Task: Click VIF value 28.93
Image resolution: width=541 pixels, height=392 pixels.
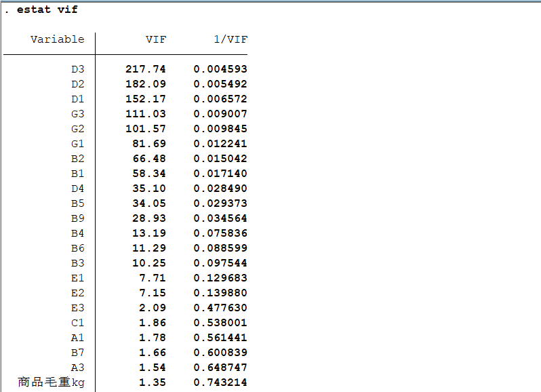Action: pos(149,218)
